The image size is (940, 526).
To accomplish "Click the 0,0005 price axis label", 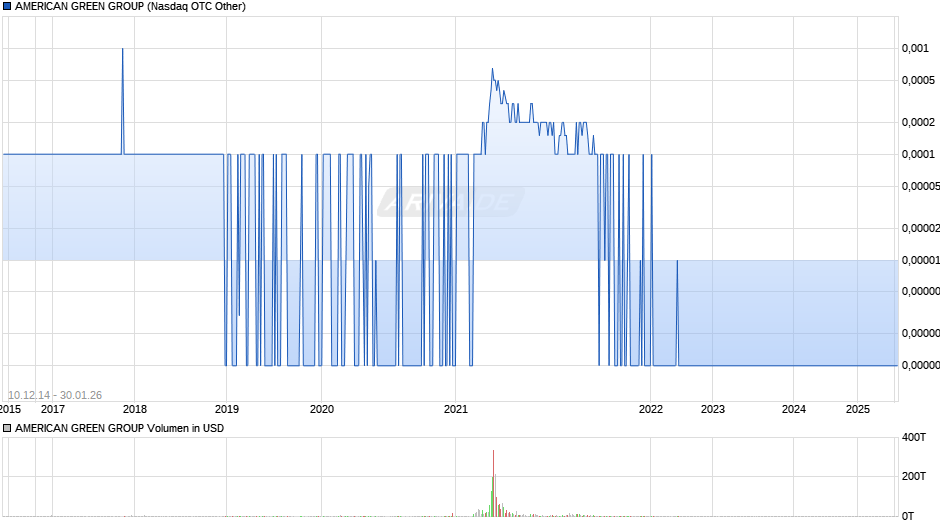I will pyautogui.click(x=918, y=80).
